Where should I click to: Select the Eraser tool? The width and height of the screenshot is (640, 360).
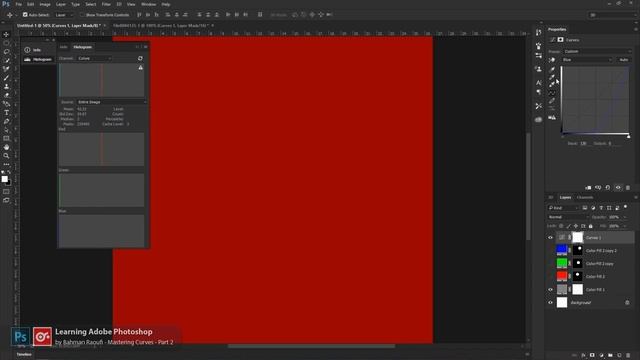(6, 95)
